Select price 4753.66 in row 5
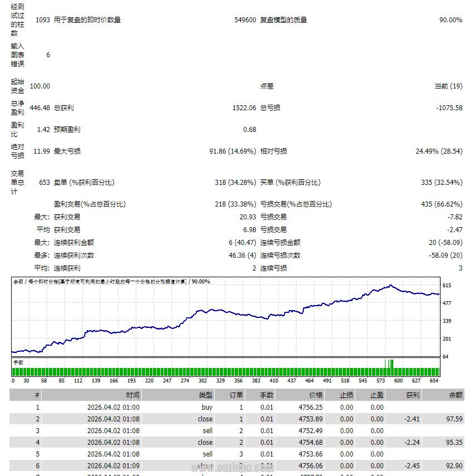Screen dimensions: 465x476 [x=310, y=454]
